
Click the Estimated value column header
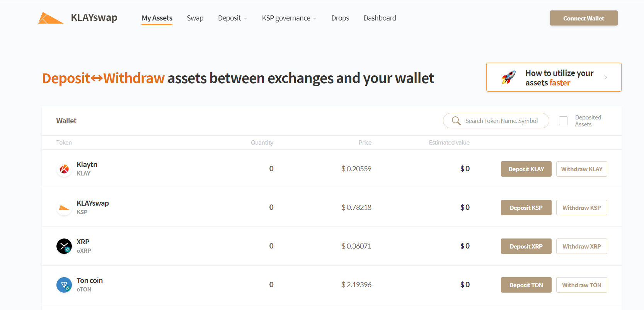coord(449,143)
